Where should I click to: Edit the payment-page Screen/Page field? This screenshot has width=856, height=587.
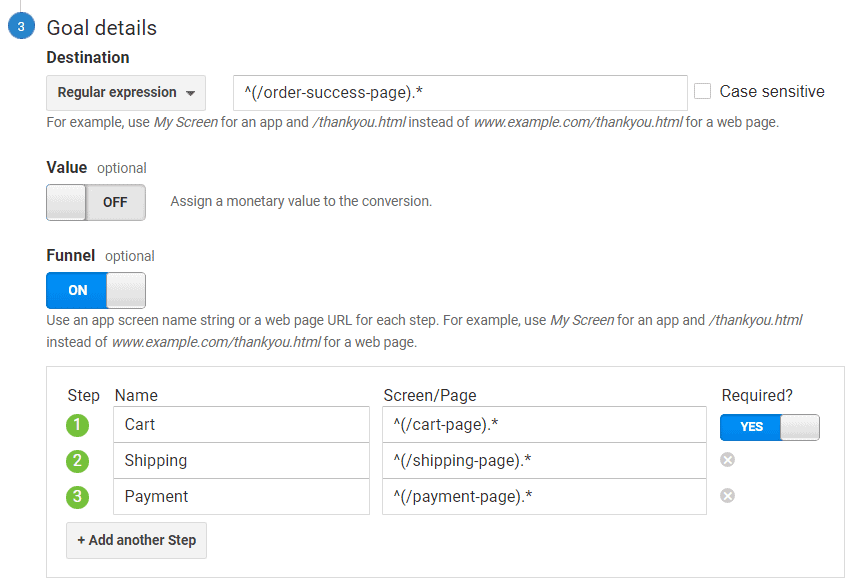click(x=544, y=496)
